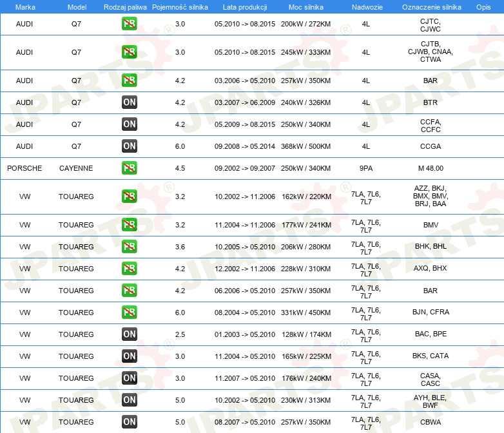Click petrol icon in Touareg 162kW / 220KM row
This screenshot has width=504, height=433.
pyautogui.click(x=129, y=196)
